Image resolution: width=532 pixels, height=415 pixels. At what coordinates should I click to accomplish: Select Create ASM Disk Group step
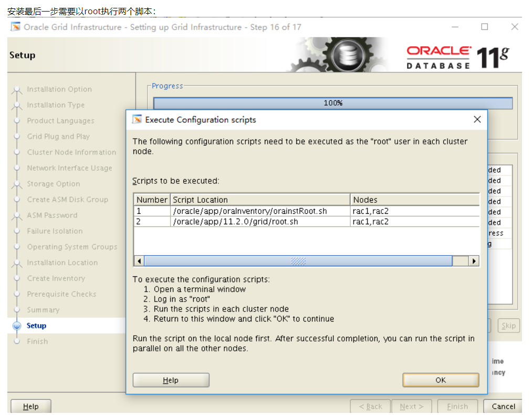68,200
